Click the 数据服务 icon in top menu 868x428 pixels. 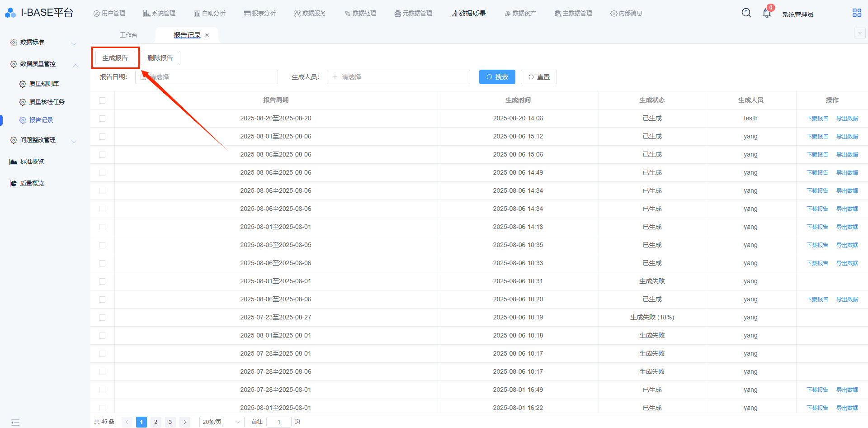(297, 14)
